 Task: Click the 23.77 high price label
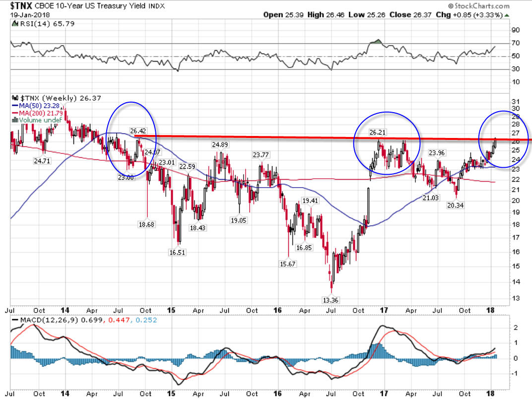click(x=261, y=155)
